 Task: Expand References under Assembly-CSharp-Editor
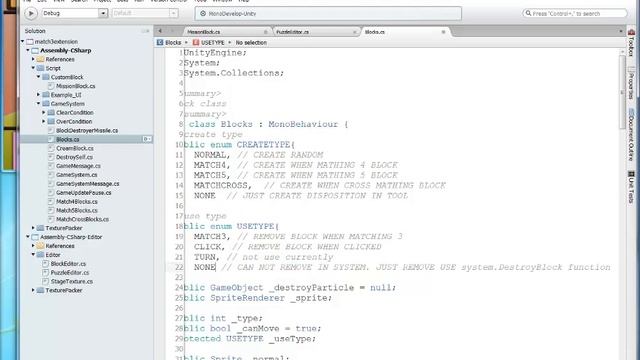(x=33, y=246)
